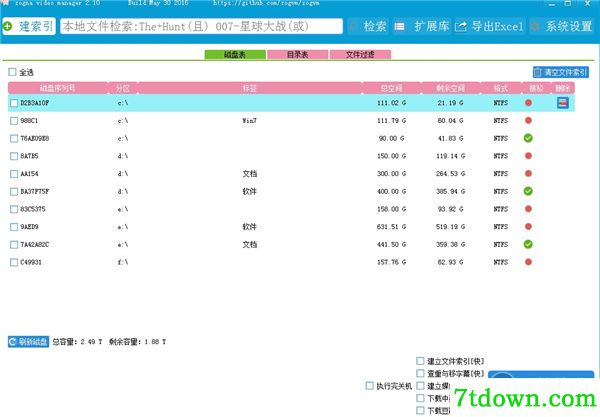This screenshot has width=600, height=417.
Task: Click total space 300.00 G cell
Action: click(391, 174)
